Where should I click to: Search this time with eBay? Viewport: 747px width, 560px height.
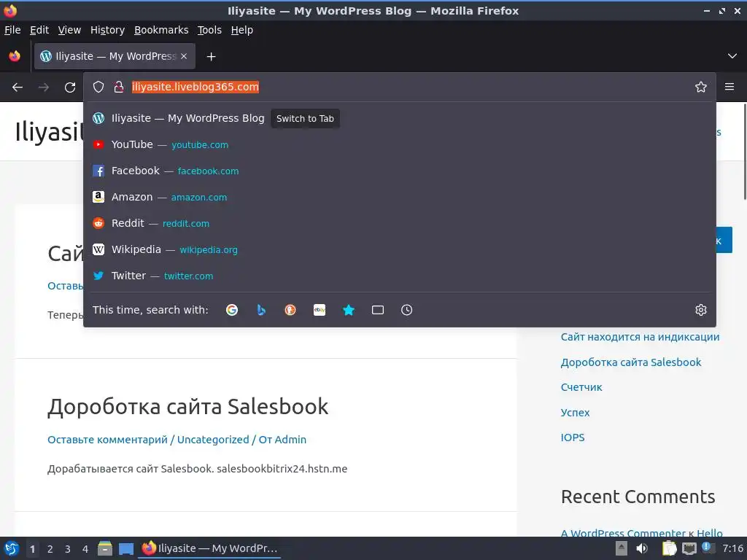point(320,310)
